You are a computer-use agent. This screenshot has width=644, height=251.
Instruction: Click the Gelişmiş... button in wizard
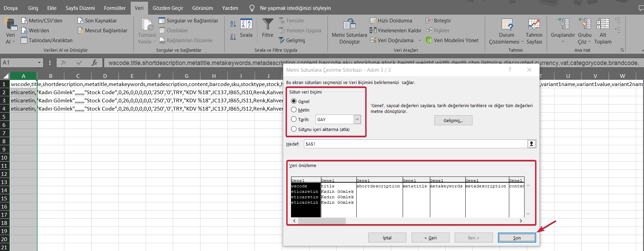click(453, 120)
